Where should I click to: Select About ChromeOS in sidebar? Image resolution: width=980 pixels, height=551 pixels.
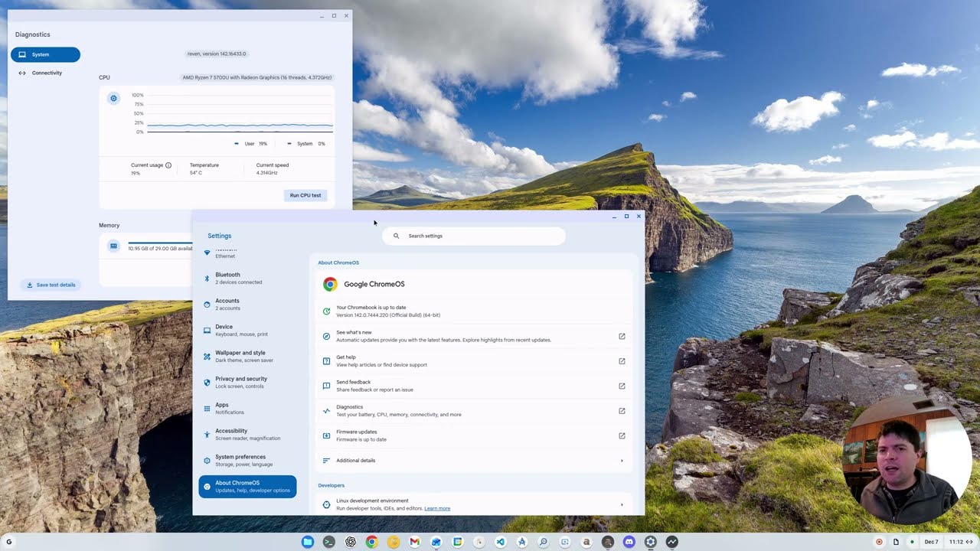coord(247,486)
